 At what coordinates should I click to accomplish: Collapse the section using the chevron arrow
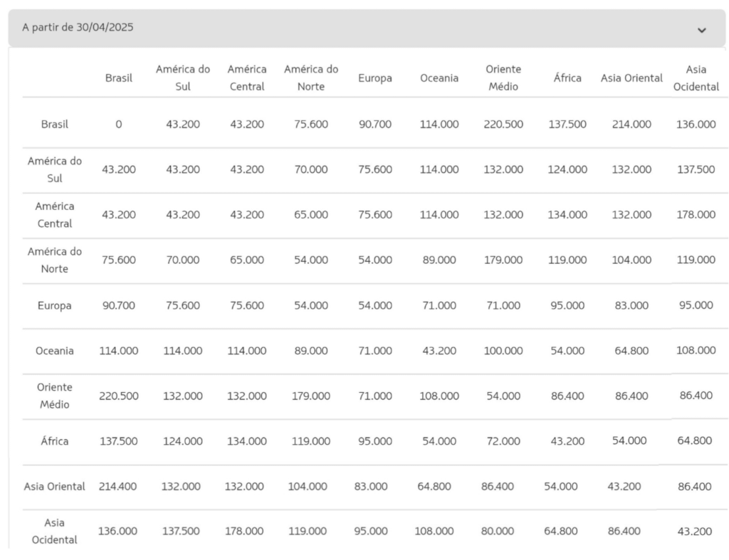[701, 30]
